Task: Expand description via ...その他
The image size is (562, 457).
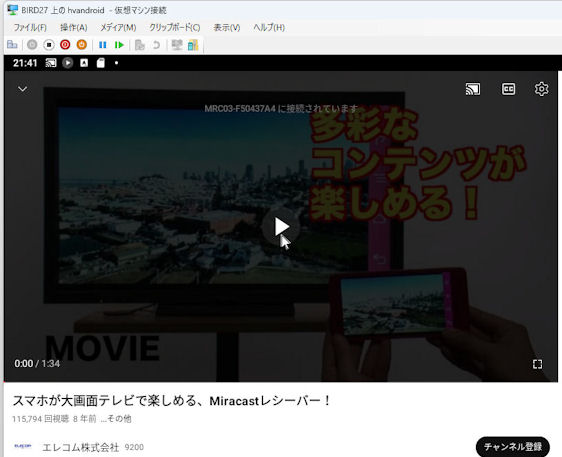Action: pyautogui.click(x=116, y=419)
